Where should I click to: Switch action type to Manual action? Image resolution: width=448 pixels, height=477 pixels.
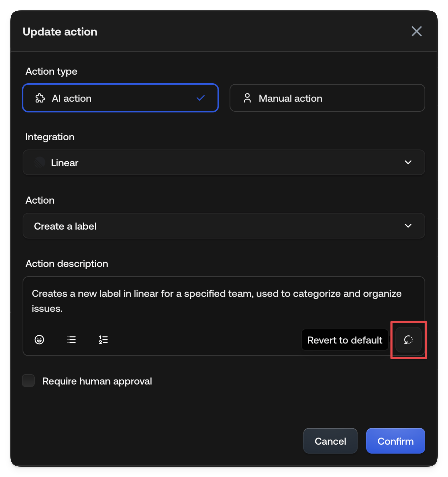(x=327, y=98)
